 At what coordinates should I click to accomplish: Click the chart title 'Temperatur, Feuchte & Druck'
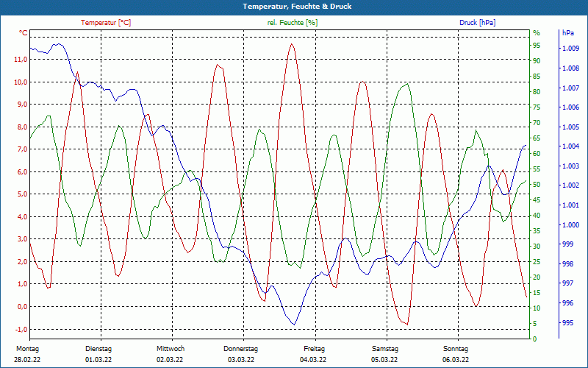click(297, 7)
